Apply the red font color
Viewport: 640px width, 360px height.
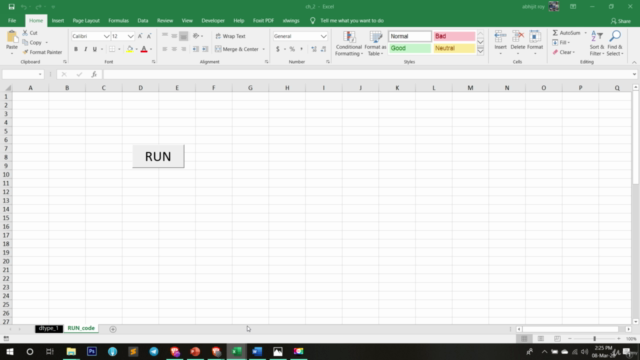(144, 49)
